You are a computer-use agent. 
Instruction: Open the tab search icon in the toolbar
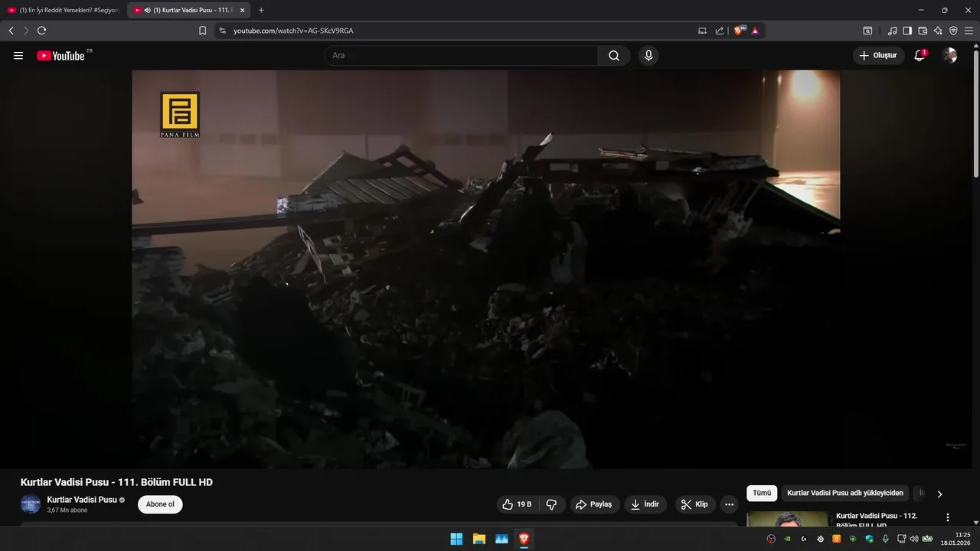click(x=867, y=31)
